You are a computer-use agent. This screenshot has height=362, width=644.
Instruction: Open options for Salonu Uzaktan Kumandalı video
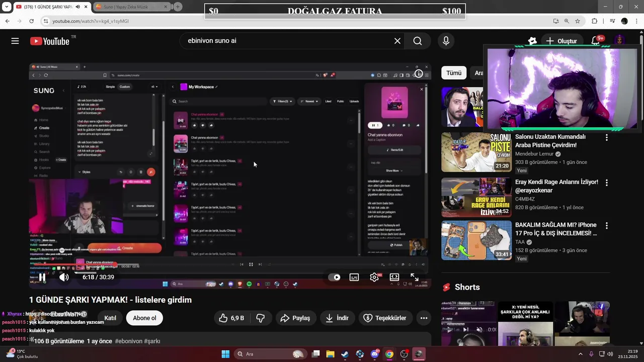[607, 137]
